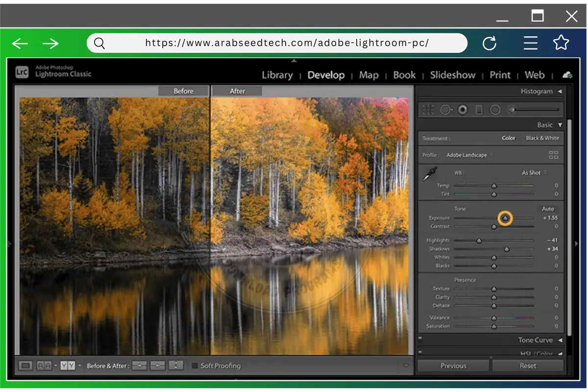Click the Reset button
Screen dimensions: 588x392
pos(528,365)
